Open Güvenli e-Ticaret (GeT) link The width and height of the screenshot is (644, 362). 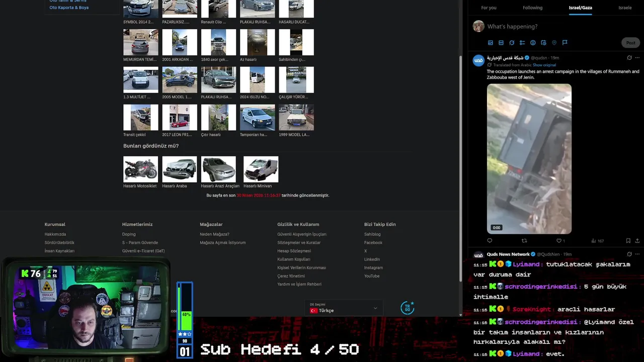coord(143,251)
